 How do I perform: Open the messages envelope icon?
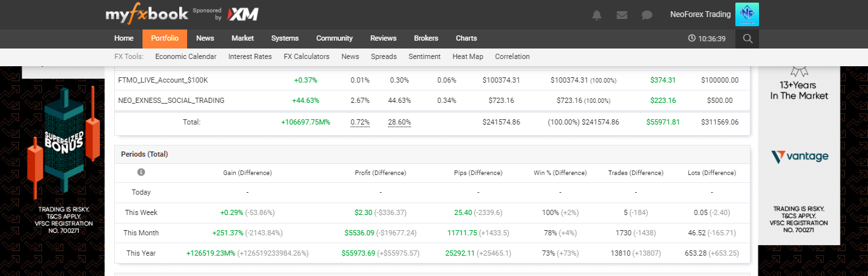[x=622, y=14]
